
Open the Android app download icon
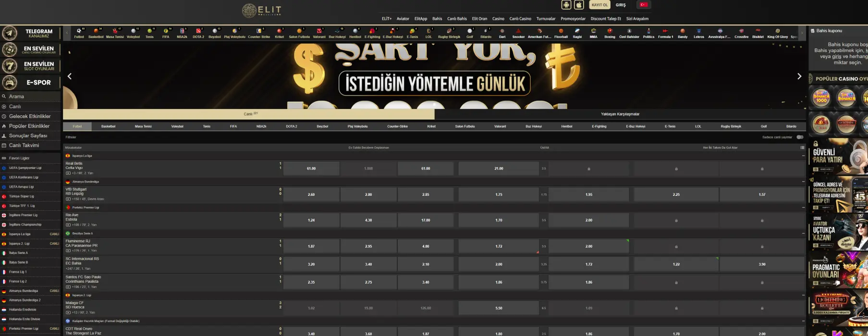(566, 5)
